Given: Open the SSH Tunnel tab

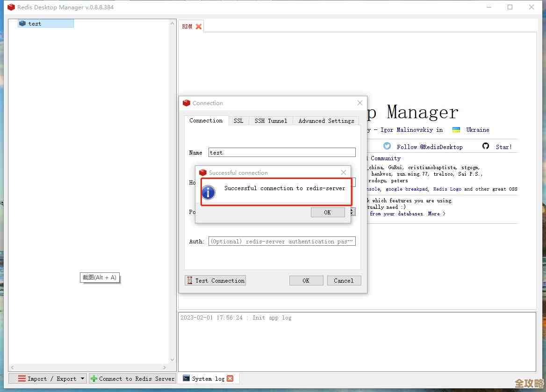Looking at the screenshot, I should click(x=271, y=121).
